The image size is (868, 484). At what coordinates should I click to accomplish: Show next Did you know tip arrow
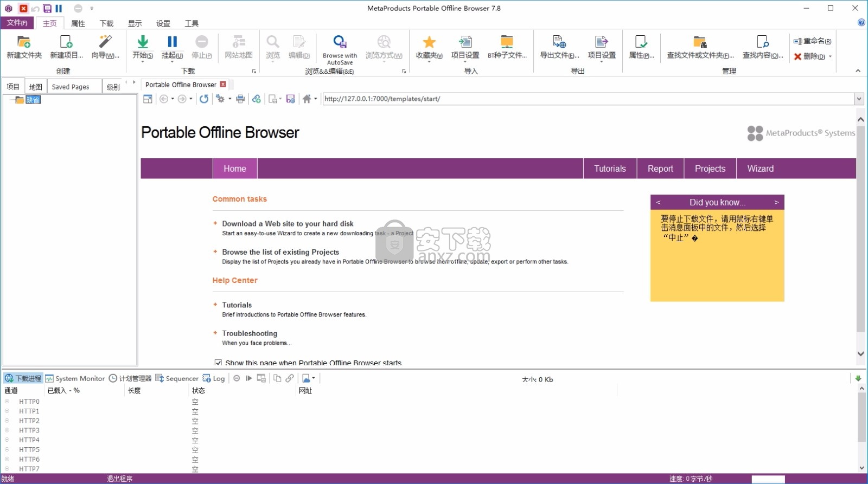point(776,202)
